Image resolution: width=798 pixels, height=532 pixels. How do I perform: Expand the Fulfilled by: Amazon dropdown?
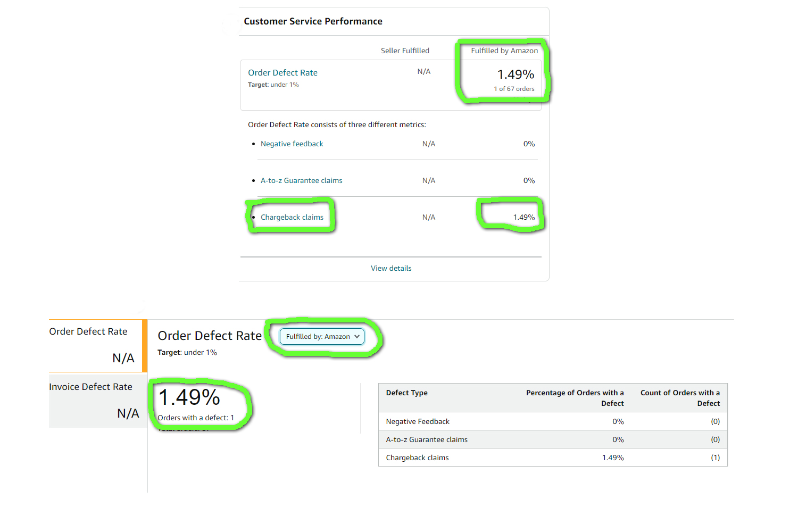click(322, 337)
